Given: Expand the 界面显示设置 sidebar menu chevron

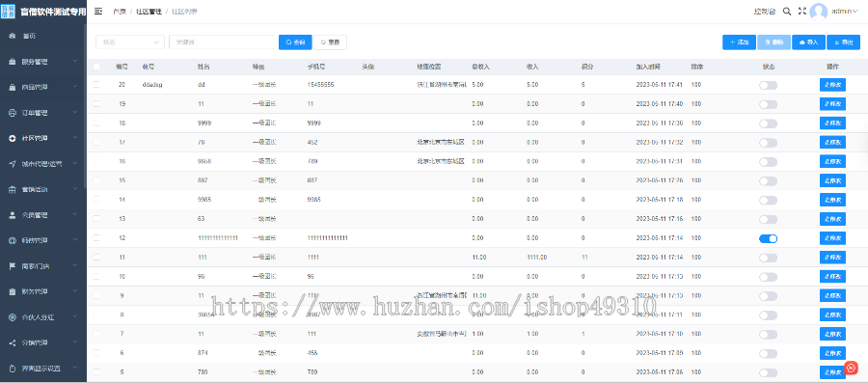Looking at the screenshot, I should [74, 369].
